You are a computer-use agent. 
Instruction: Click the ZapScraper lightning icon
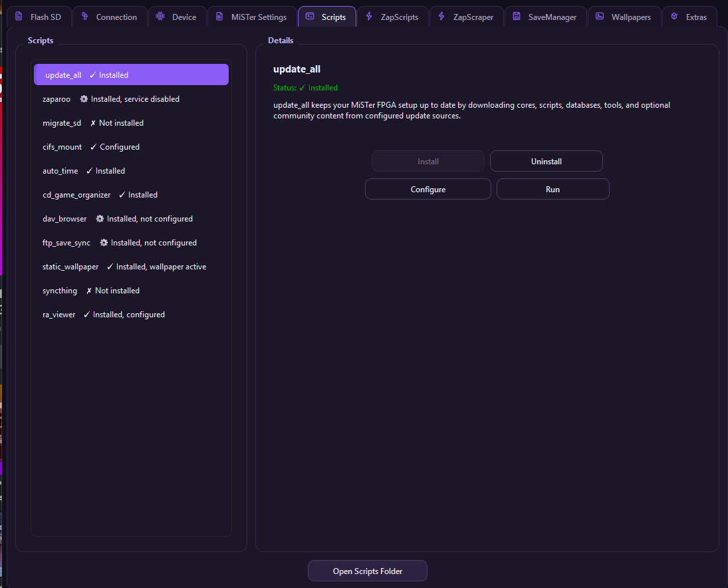point(441,16)
